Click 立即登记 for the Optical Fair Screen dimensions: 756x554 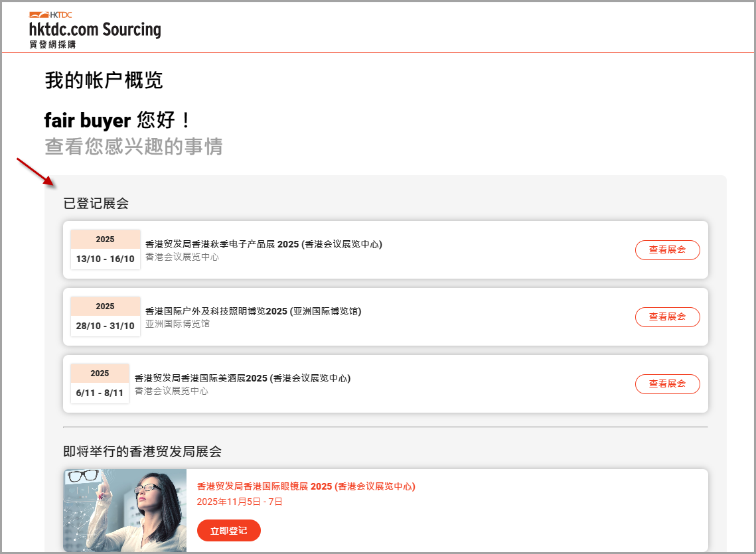(x=228, y=530)
